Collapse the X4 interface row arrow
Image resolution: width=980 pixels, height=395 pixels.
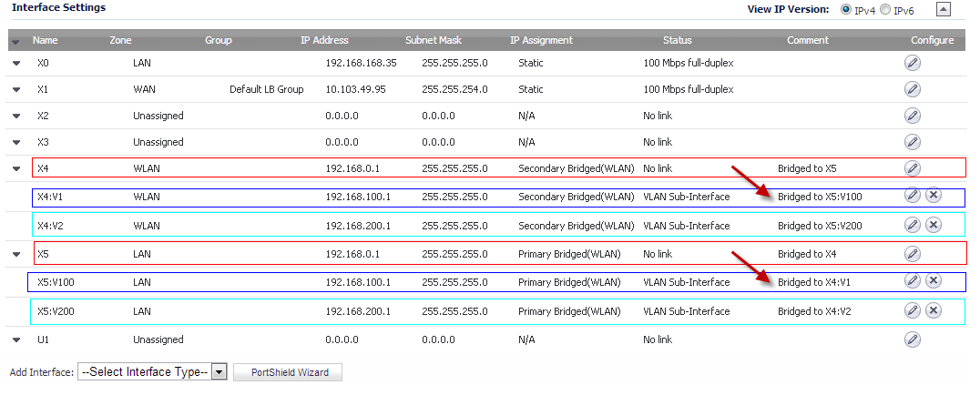[x=17, y=168]
